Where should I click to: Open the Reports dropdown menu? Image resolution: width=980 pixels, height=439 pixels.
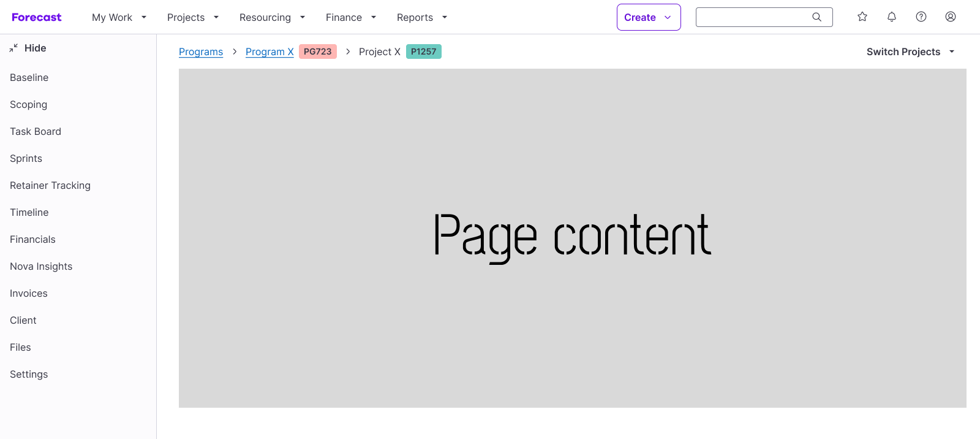tap(422, 17)
